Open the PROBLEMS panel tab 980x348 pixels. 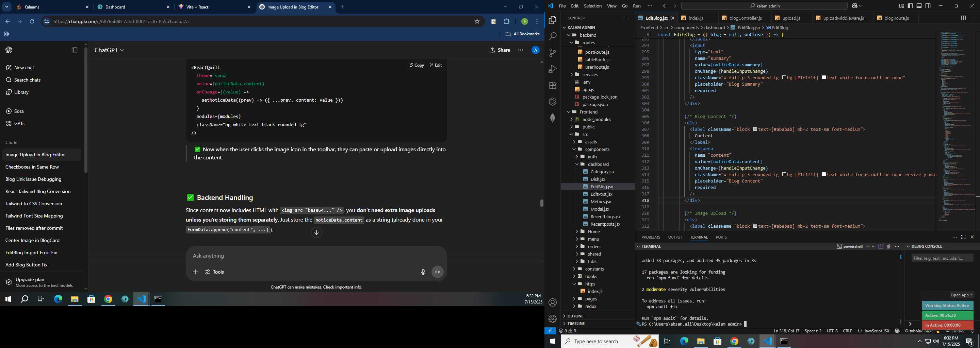pyautogui.click(x=651, y=238)
